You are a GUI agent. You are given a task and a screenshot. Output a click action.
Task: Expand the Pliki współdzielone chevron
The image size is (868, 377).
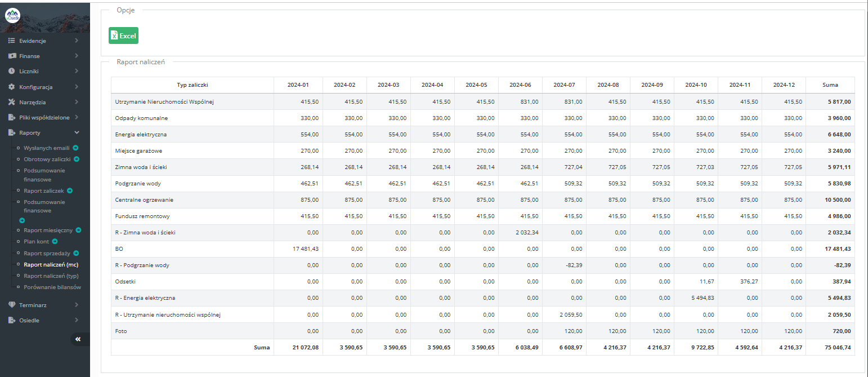76,117
